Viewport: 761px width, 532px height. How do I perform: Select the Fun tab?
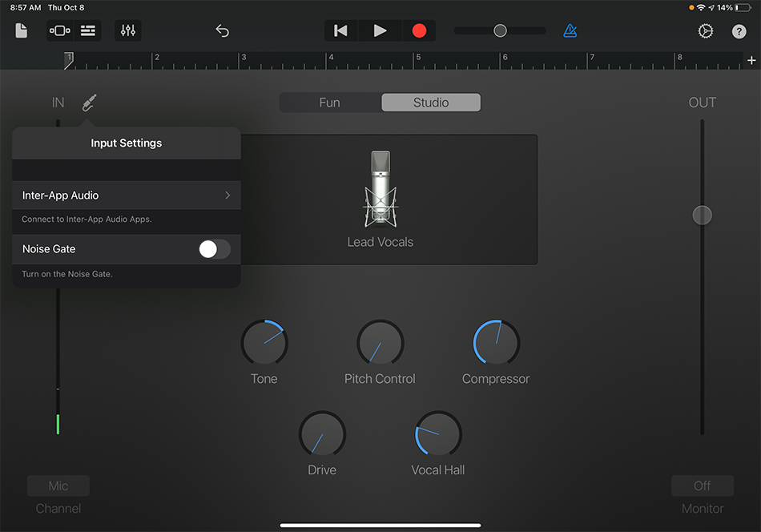point(330,103)
